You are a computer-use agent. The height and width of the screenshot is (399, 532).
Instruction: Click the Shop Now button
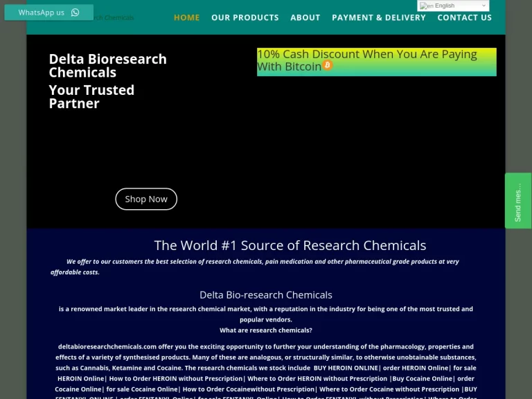146,199
